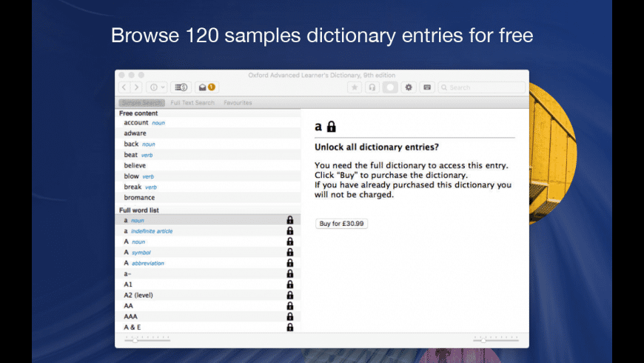This screenshot has width=644, height=363.
Task: Click the catalogue purchase list icon
Action: (181, 87)
